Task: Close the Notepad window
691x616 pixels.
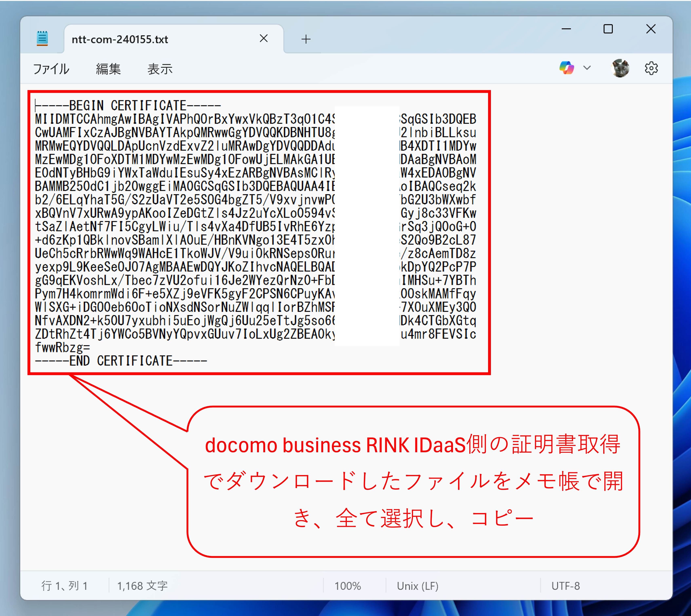Action: (651, 29)
